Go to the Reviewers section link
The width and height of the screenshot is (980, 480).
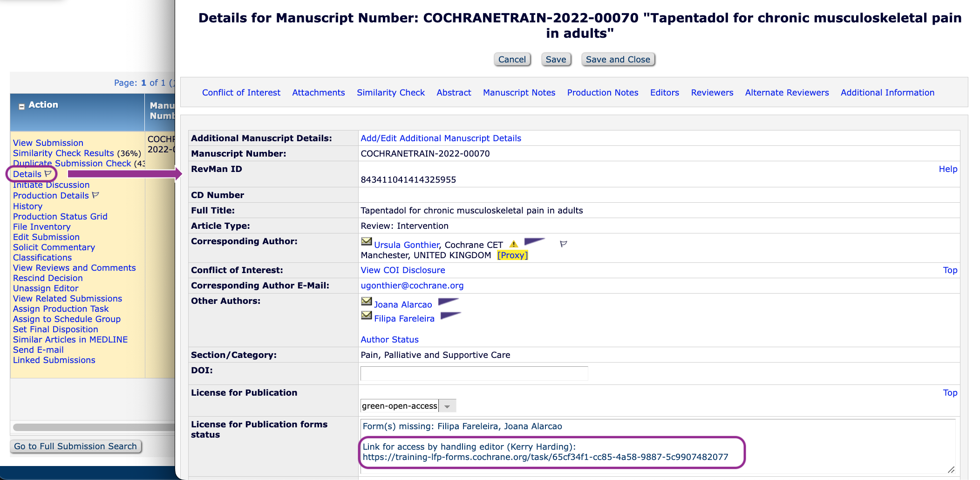click(712, 93)
